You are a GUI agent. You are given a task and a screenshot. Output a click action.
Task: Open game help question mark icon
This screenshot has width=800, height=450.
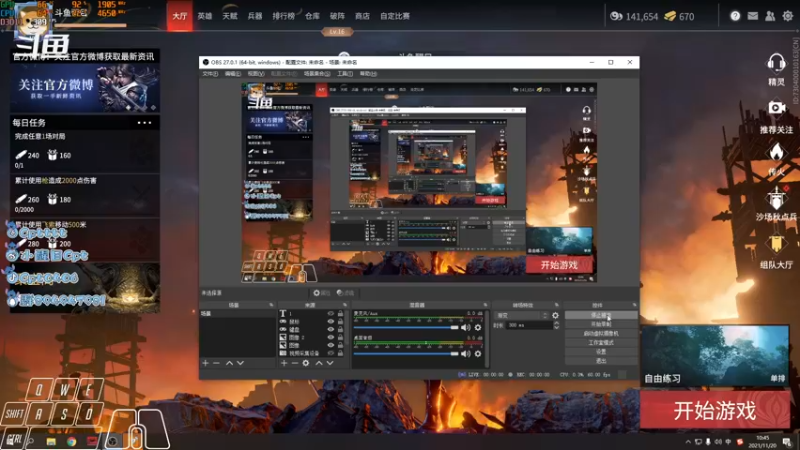tap(735, 16)
